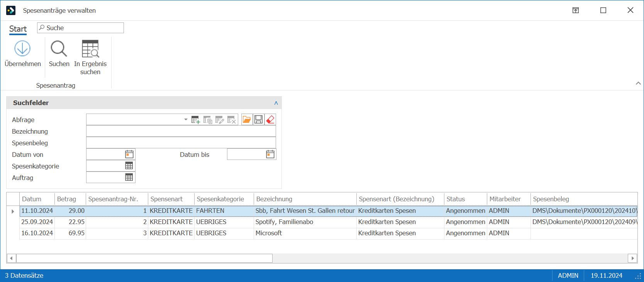This screenshot has height=282, width=644.
Task: Click the application logo in the title bar
Action: [x=11, y=10]
